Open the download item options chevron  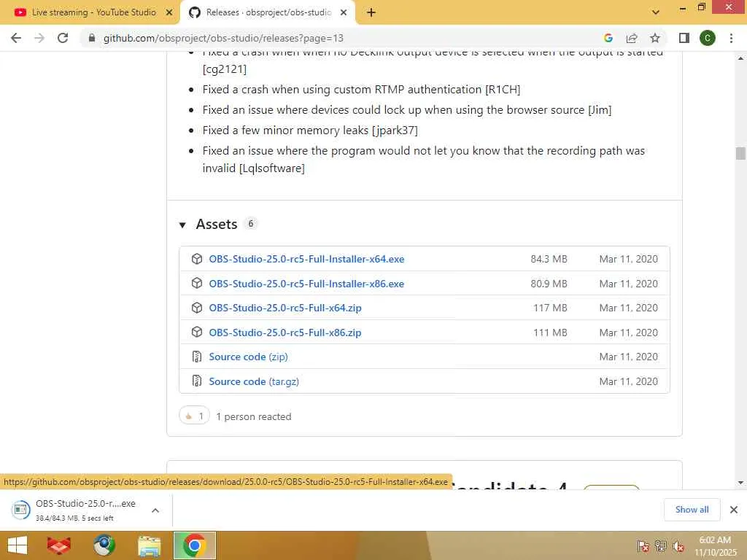155,510
